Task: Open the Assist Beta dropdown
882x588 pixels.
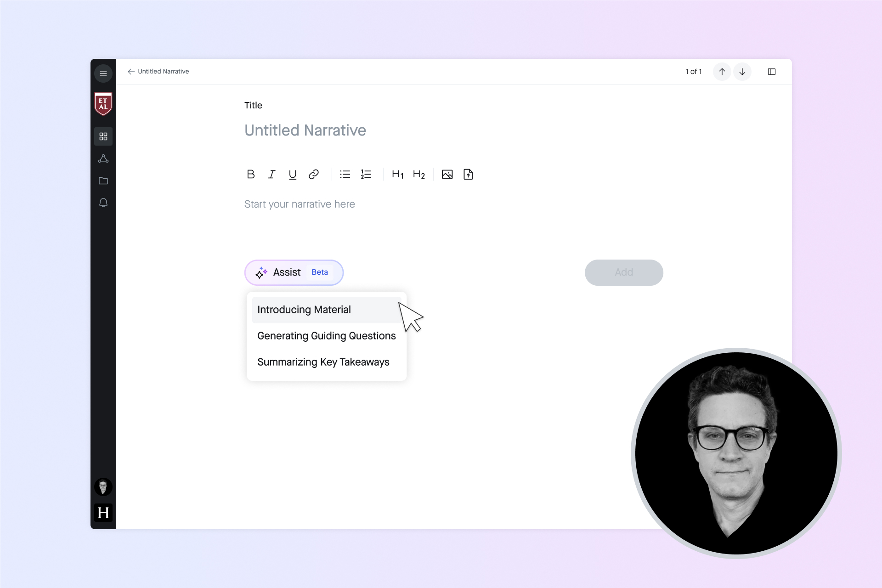Action: [294, 272]
